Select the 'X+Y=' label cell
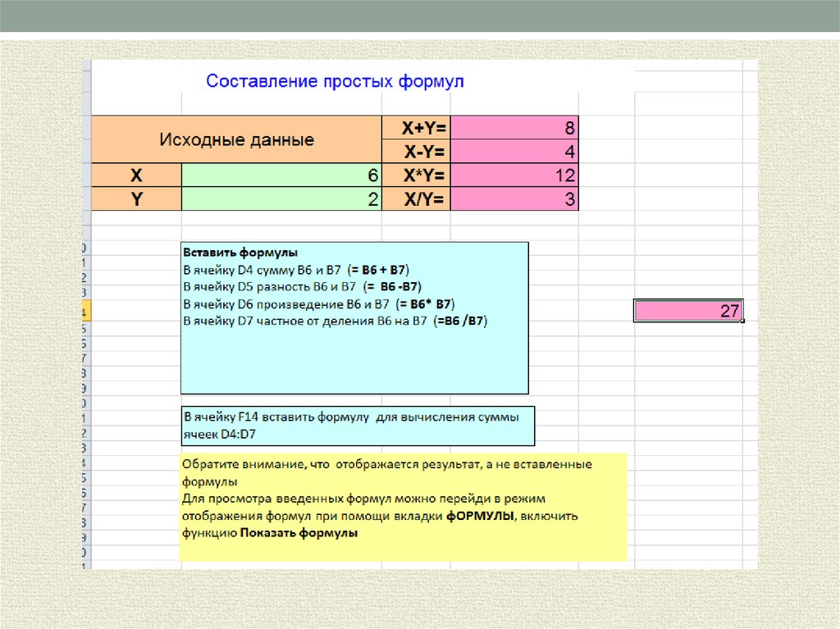 tap(417, 128)
